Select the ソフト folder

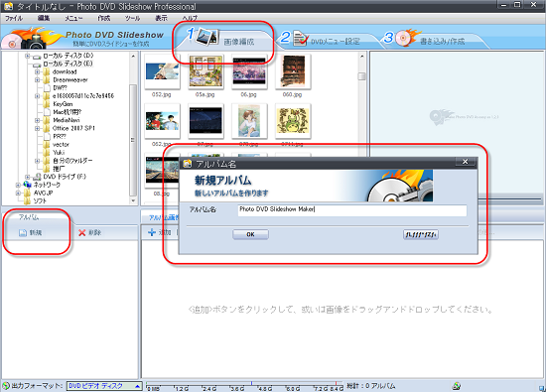[40, 200]
